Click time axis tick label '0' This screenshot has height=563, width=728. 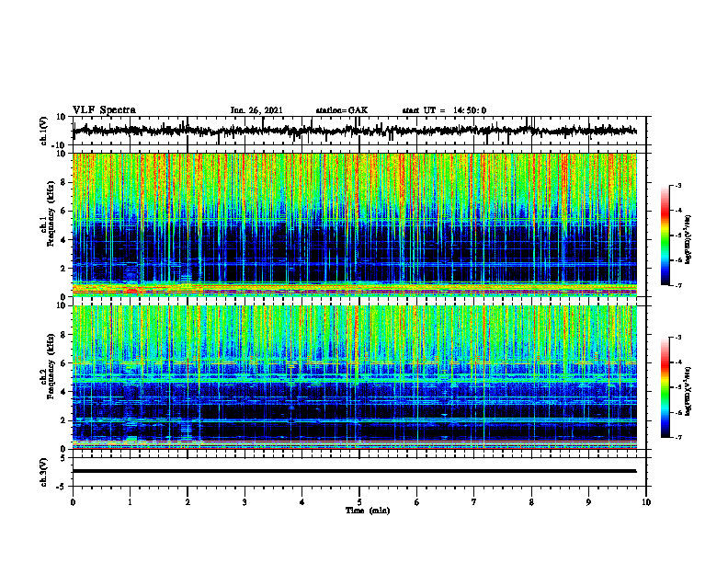(73, 502)
